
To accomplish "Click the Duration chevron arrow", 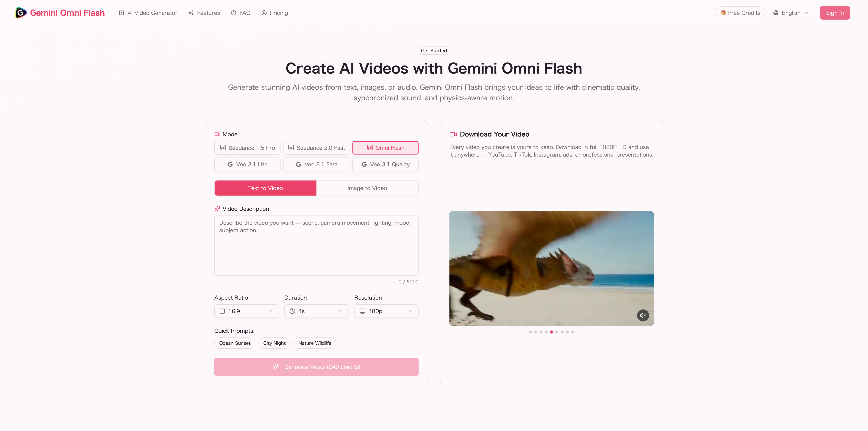I will pyautogui.click(x=340, y=311).
